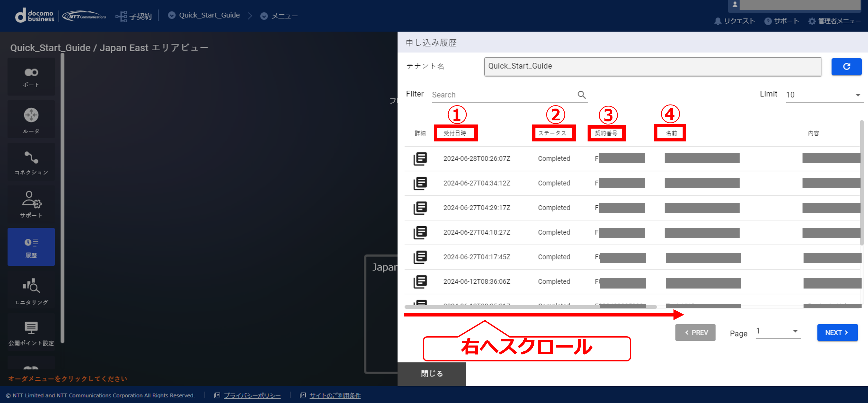The height and width of the screenshot is (403, 868).
Task: Click the 子契約 hierarchy icon
Action: click(x=121, y=16)
